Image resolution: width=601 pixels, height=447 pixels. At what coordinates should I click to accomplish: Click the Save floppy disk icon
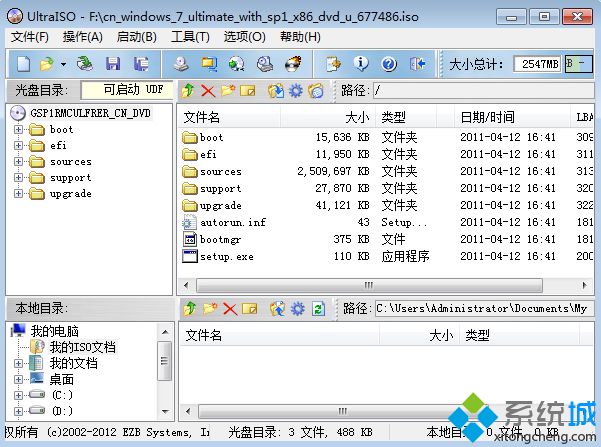[113, 64]
